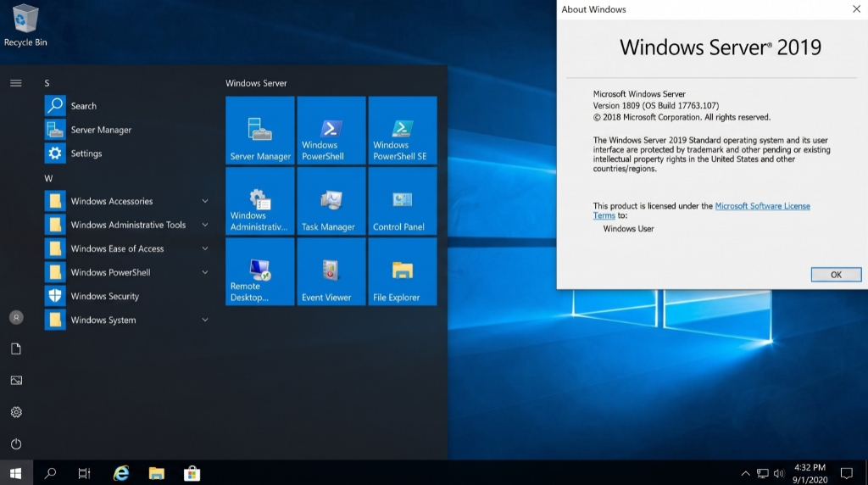Click the taskbar search magnifier
This screenshot has height=485, width=868.
pyautogui.click(x=50, y=473)
